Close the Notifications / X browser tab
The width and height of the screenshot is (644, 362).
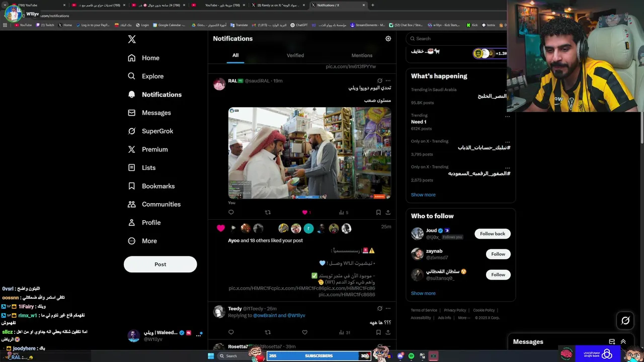364,5
